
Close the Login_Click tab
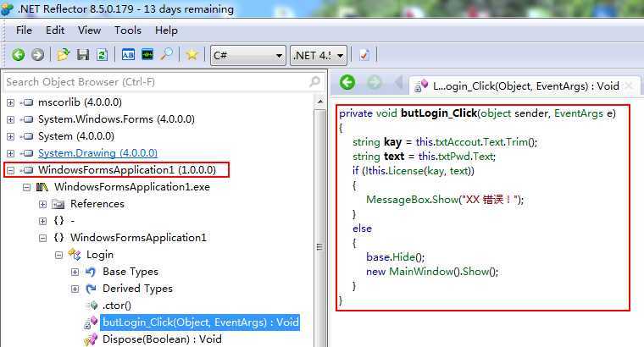pos(629,86)
